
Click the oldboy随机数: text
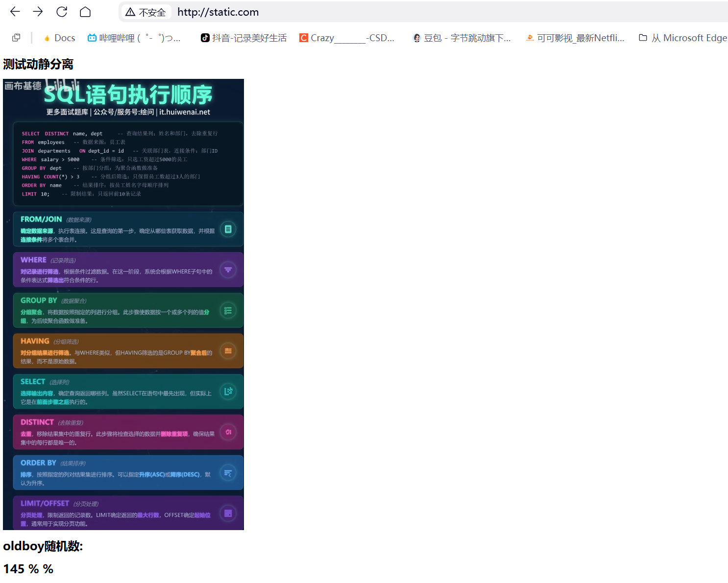(43, 546)
